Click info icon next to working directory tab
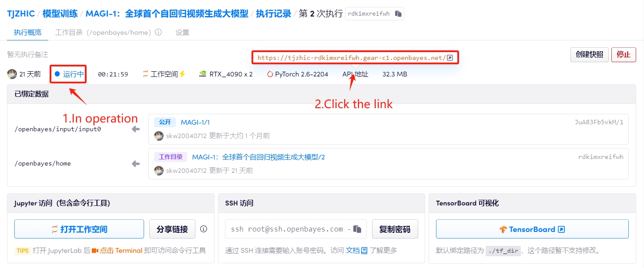 point(158,32)
